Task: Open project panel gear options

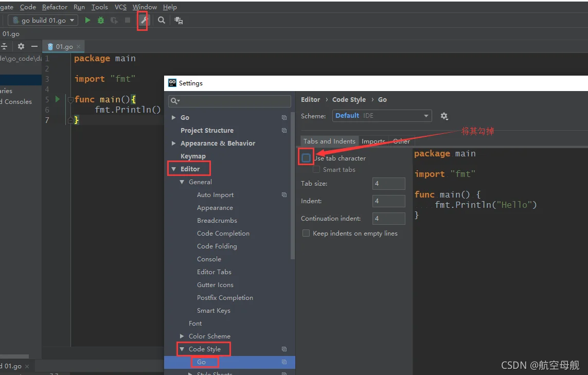Action: pyautogui.click(x=21, y=46)
